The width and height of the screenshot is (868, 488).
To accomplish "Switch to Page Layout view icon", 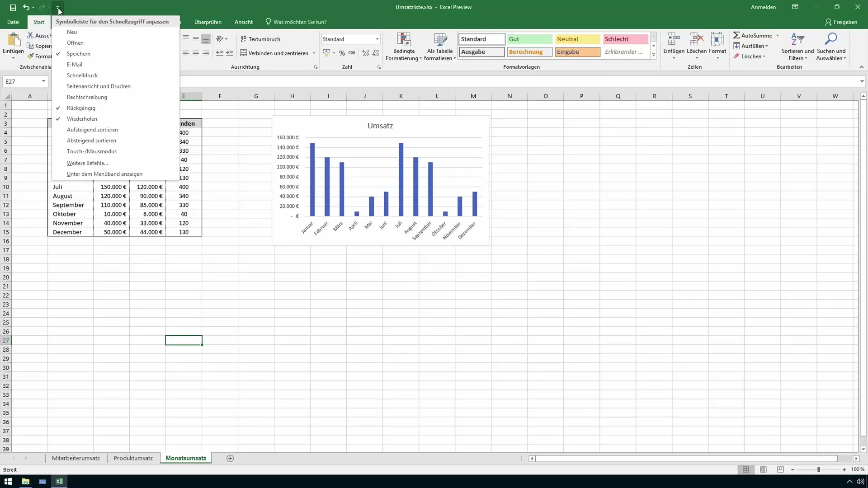I will point(763,469).
